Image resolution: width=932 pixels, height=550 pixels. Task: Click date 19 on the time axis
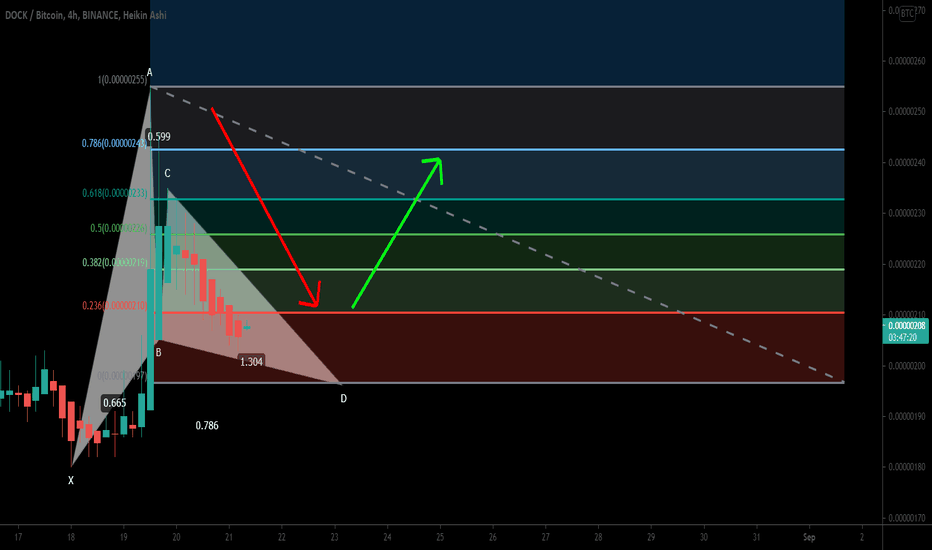124,537
